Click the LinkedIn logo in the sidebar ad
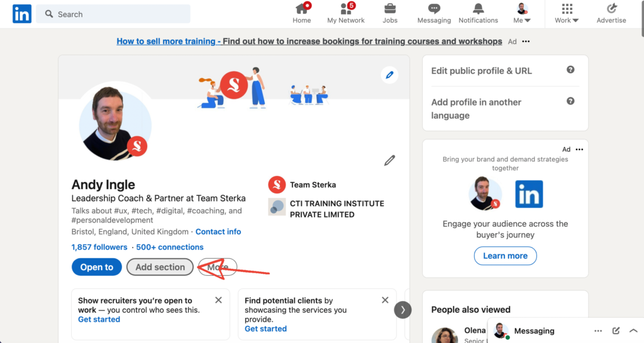Image resolution: width=644 pixels, height=343 pixels. point(529,194)
